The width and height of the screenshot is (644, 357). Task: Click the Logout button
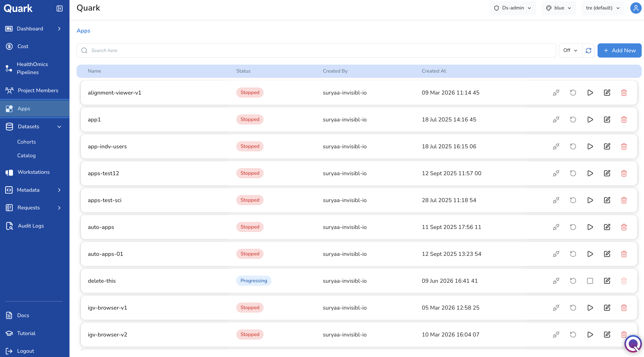click(x=25, y=351)
